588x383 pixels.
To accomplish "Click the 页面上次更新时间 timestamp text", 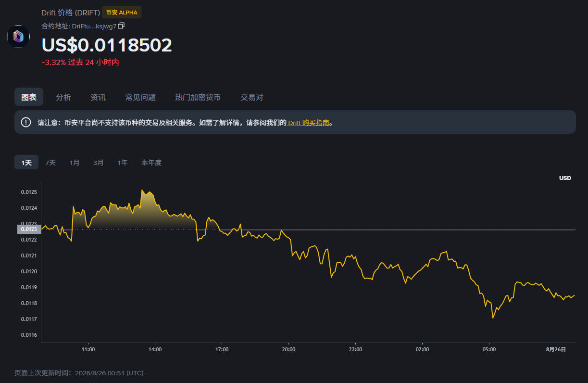I will coord(79,373).
